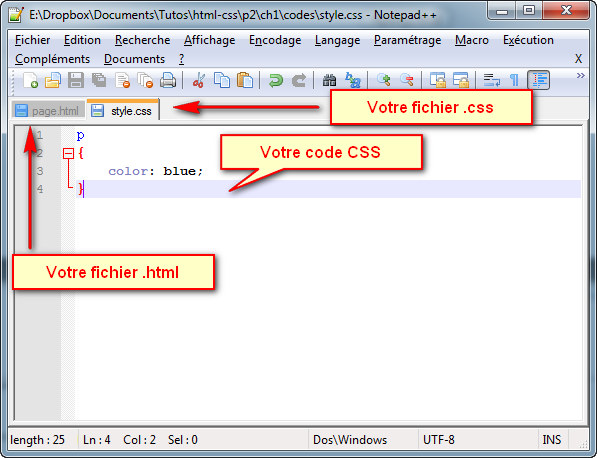The height and width of the screenshot is (458, 597).
Task: Close document with menu bar X
Action: click(x=578, y=59)
